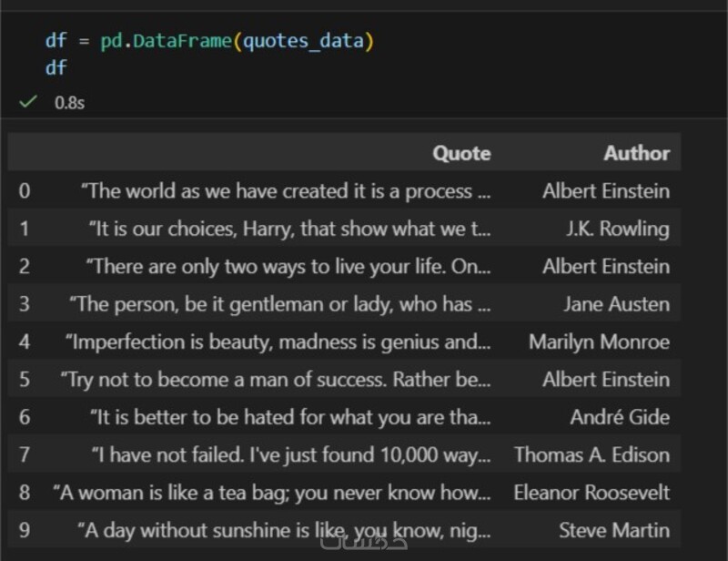Select the Jane Austen author cell
728x561 pixels.
[616, 304]
